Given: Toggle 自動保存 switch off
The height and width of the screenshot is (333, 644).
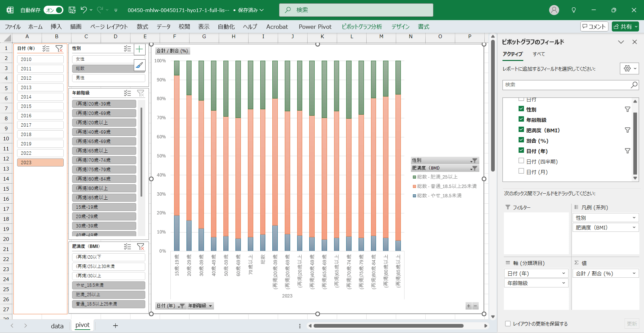Looking at the screenshot, I should pos(54,10).
